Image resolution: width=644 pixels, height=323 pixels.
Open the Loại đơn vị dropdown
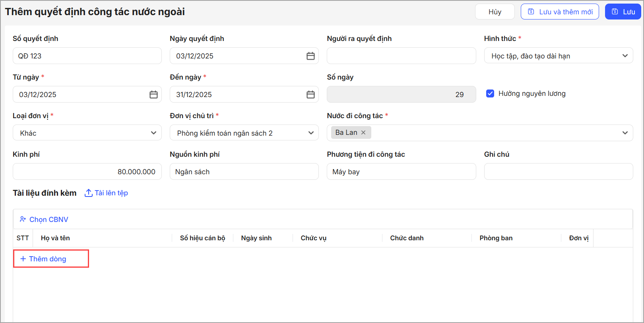[153, 133]
